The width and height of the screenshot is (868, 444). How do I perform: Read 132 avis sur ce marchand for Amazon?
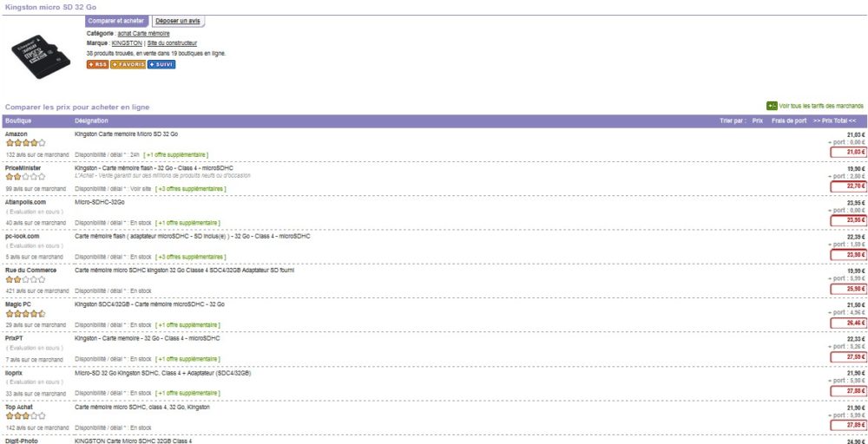point(37,155)
